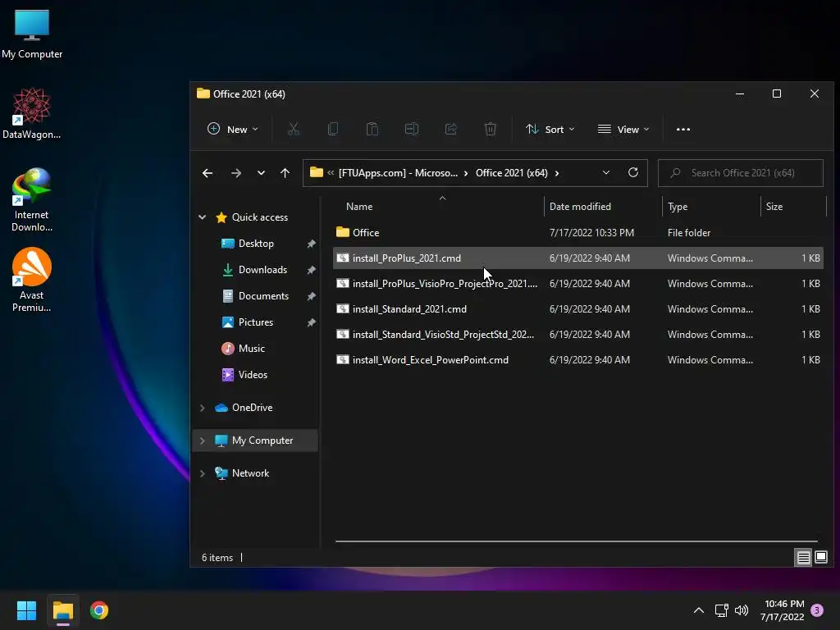Select install_ProPlus_VisioPro_ProjectPro_2021 file
Viewport: 840px width, 630px height.
coord(577,283)
